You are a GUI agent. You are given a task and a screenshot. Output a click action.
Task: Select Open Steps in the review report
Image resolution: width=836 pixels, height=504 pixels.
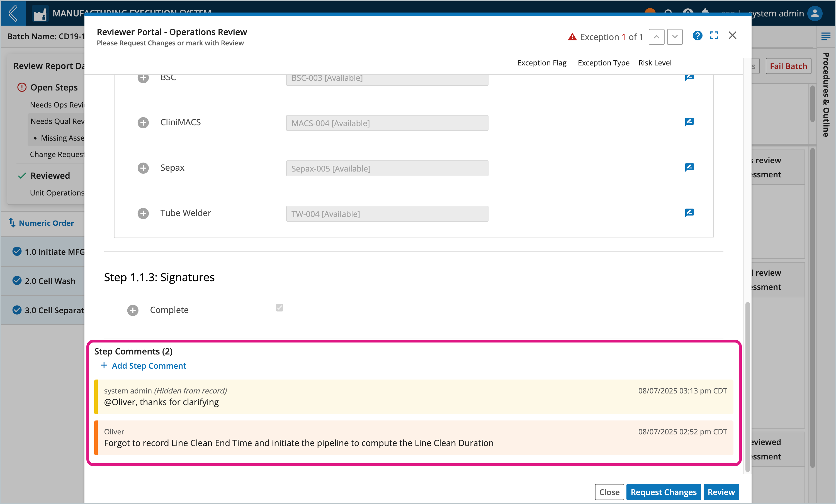(x=54, y=87)
